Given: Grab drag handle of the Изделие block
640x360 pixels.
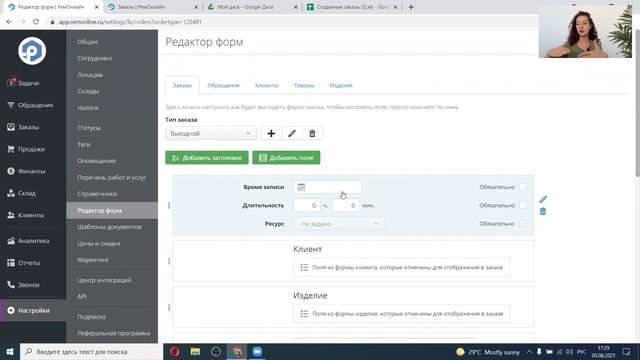Looking at the screenshot, I should click(x=169, y=307).
